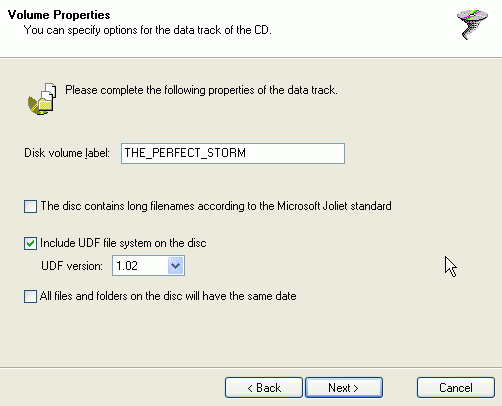Click the 'You can specify options' subtitle
The width and height of the screenshot is (502, 406).
(x=148, y=30)
